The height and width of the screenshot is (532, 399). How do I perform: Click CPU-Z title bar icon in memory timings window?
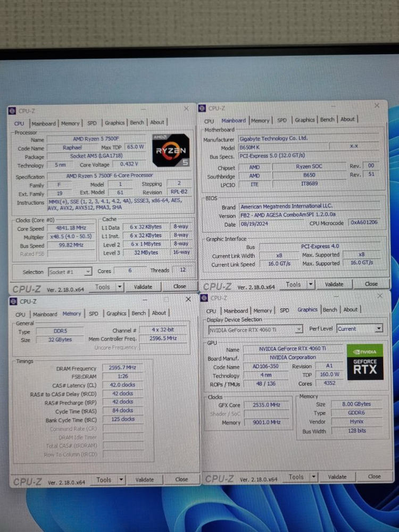13,301
